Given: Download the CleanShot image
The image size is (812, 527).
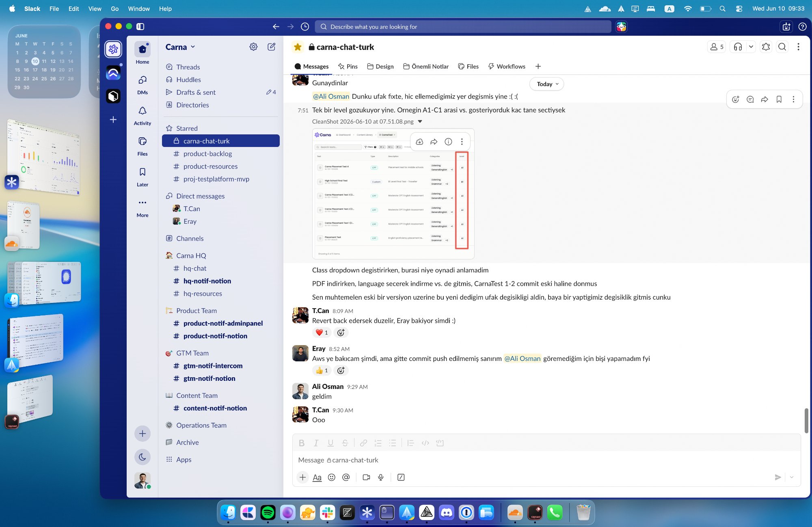Looking at the screenshot, I should point(419,141).
